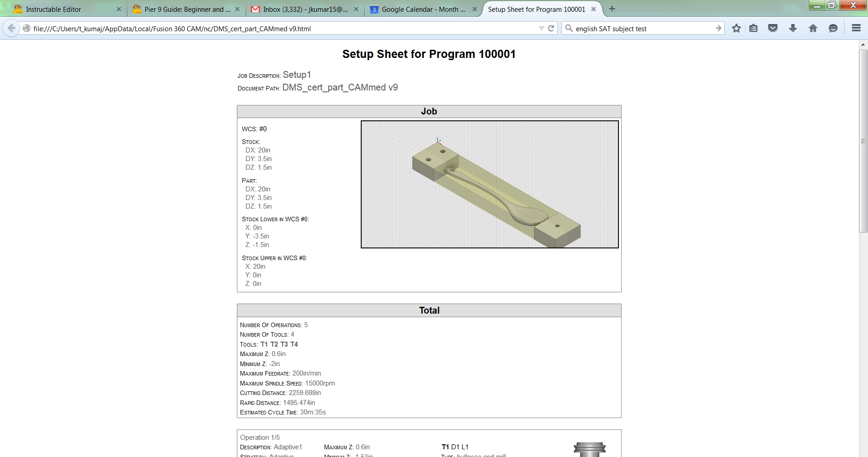Viewport: 868px width, 457px height.
Task: Open the hamburger menu
Action: [x=856, y=28]
